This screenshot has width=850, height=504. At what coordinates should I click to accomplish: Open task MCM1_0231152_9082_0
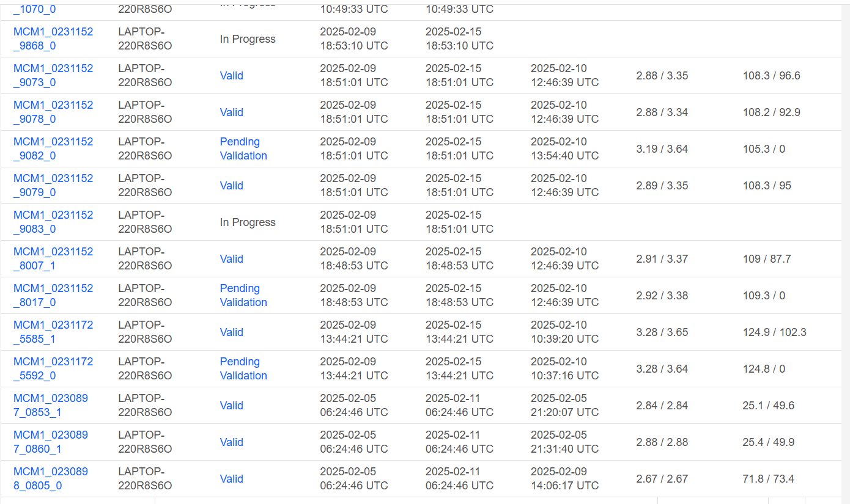tap(53, 148)
